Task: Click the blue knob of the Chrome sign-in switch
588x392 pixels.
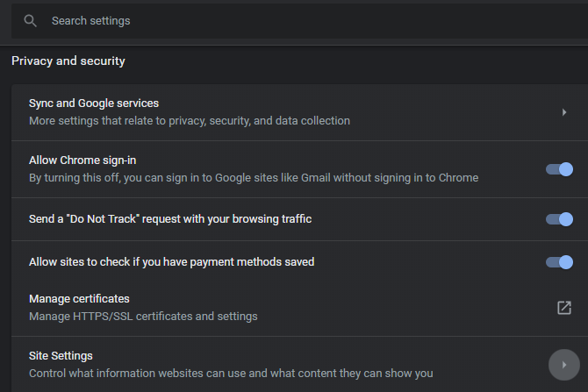Action: click(x=566, y=169)
